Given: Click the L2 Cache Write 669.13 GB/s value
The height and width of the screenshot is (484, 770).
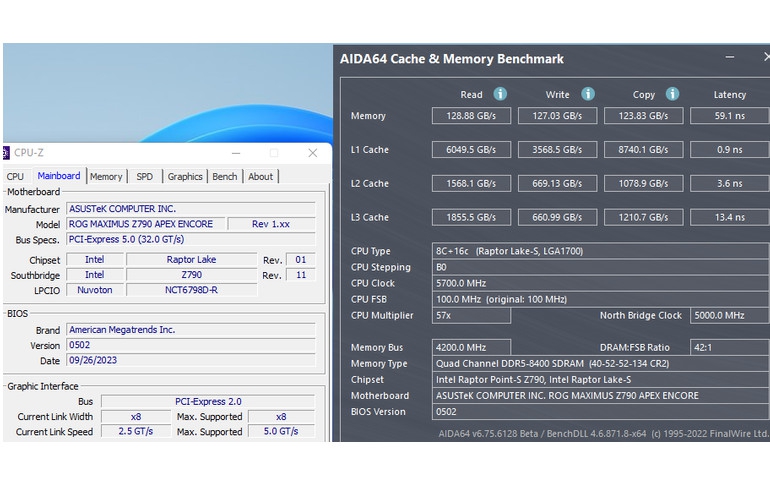Looking at the screenshot, I should click(557, 184).
